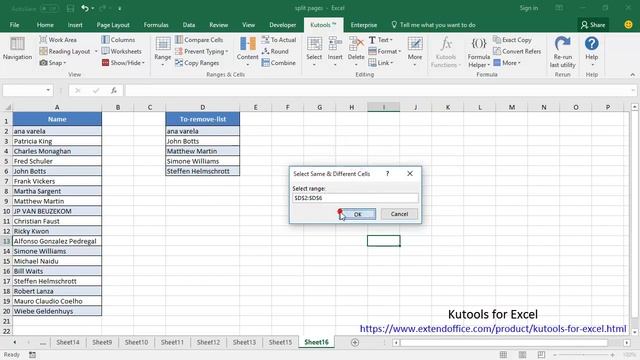Open Kutools Functions
The width and height of the screenshot is (640, 360).
tap(446, 52)
